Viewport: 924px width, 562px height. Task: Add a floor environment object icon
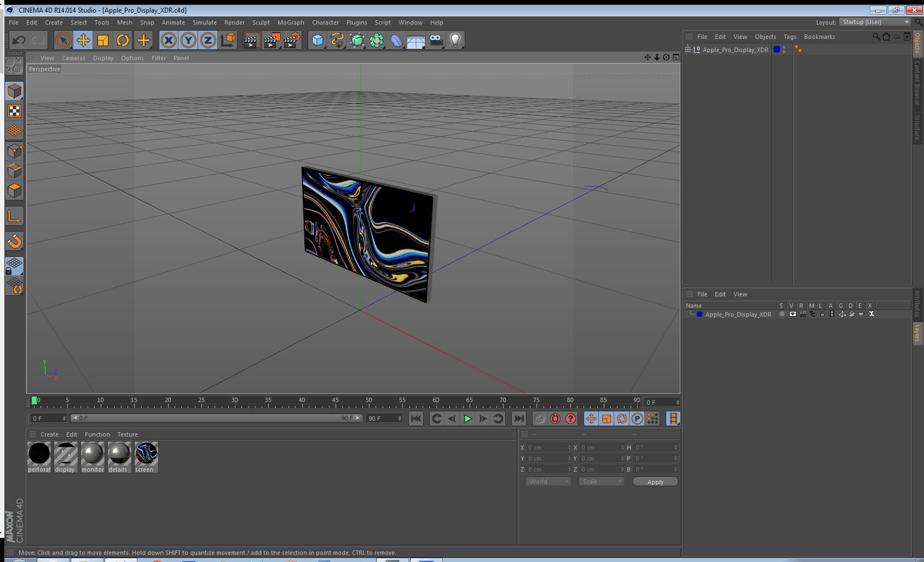(x=416, y=40)
